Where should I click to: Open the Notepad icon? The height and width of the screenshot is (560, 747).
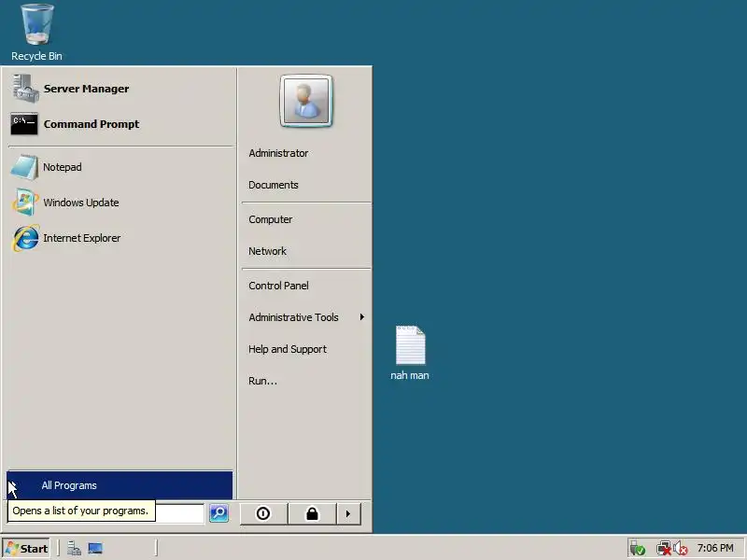click(24, 167)
